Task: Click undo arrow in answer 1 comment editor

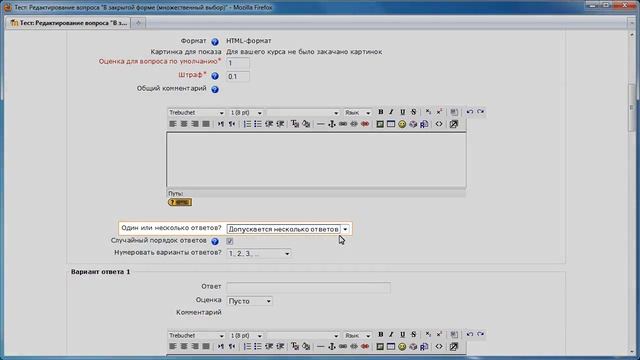Action: point(470,334)
